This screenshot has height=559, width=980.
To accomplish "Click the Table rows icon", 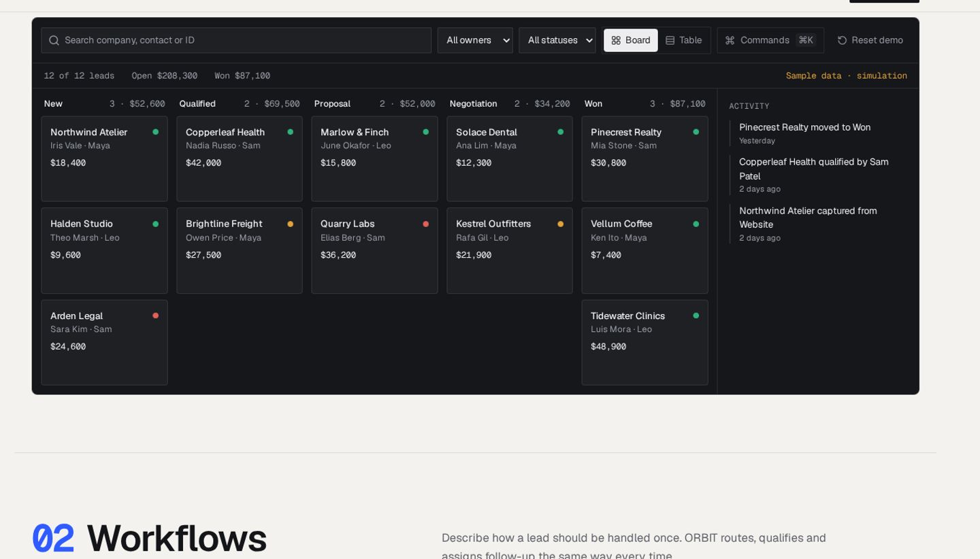I will coord(670,40).
